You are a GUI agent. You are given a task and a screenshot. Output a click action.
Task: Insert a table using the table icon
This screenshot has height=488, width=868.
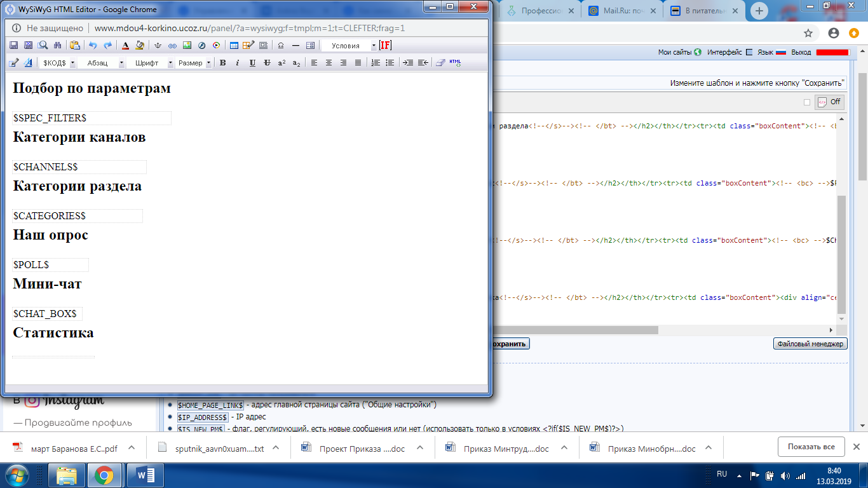pos(234,46)
